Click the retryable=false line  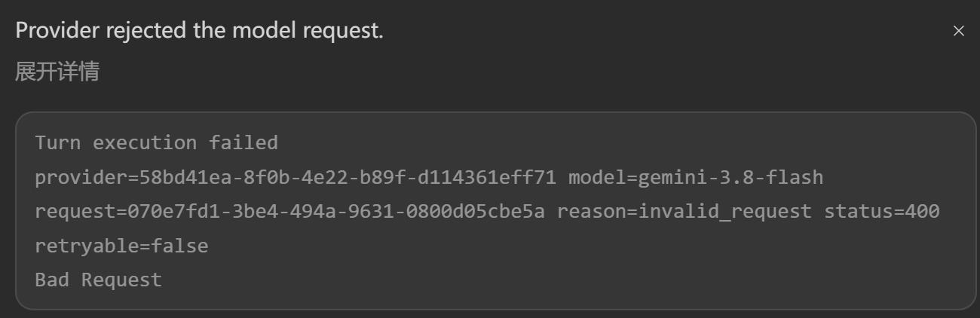[121, 246]
